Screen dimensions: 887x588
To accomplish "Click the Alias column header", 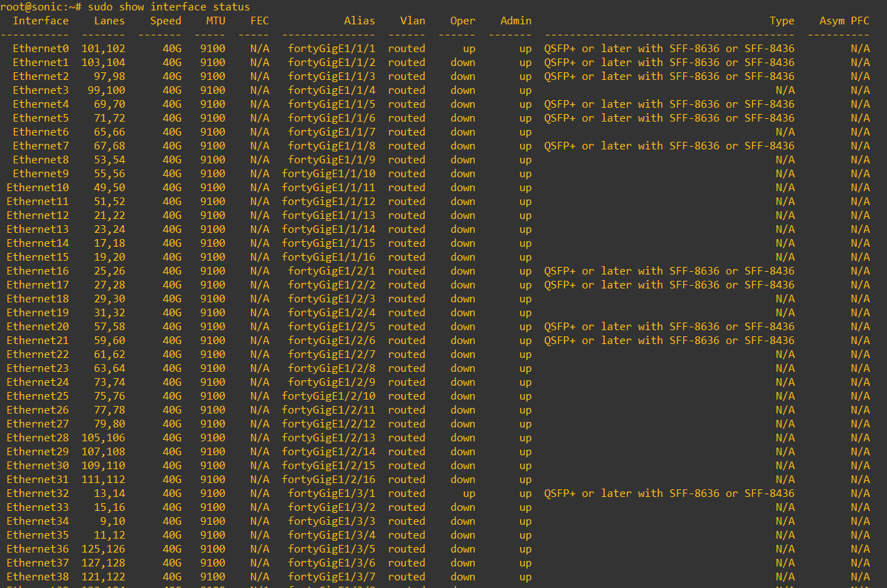I will [x=359, y=20].
